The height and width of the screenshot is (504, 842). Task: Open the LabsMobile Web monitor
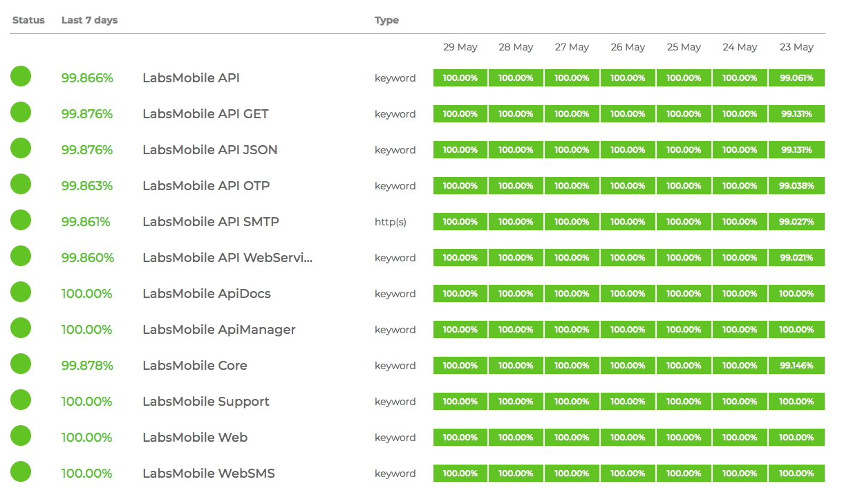point(194,438)
